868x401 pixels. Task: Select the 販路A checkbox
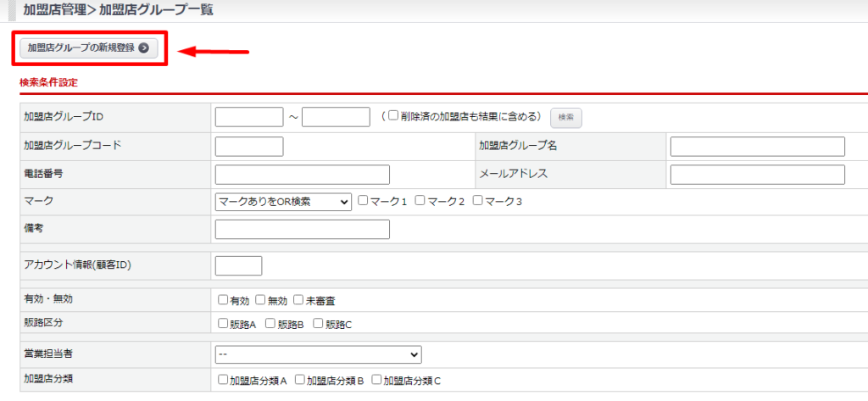point(223,324)
